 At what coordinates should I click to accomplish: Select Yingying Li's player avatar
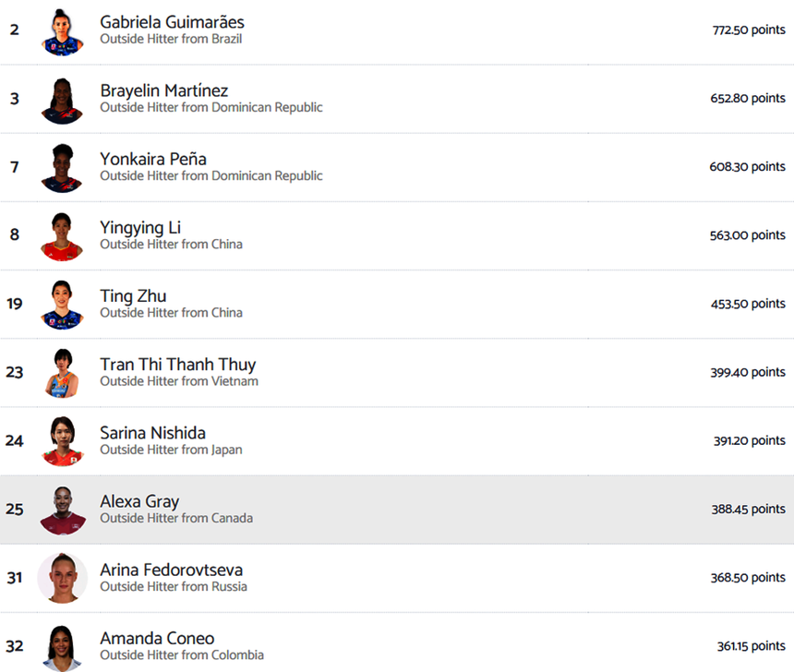[62, 235]
